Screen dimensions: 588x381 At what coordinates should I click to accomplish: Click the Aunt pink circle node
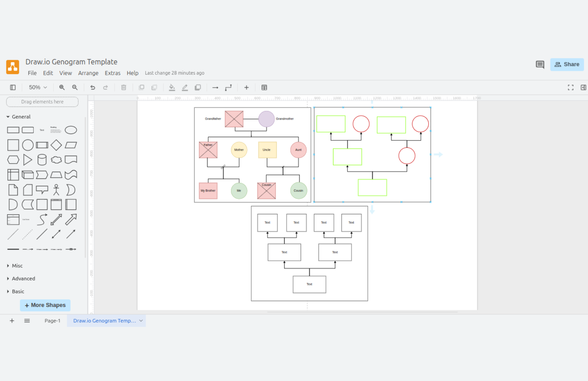[x=298, y=150]
